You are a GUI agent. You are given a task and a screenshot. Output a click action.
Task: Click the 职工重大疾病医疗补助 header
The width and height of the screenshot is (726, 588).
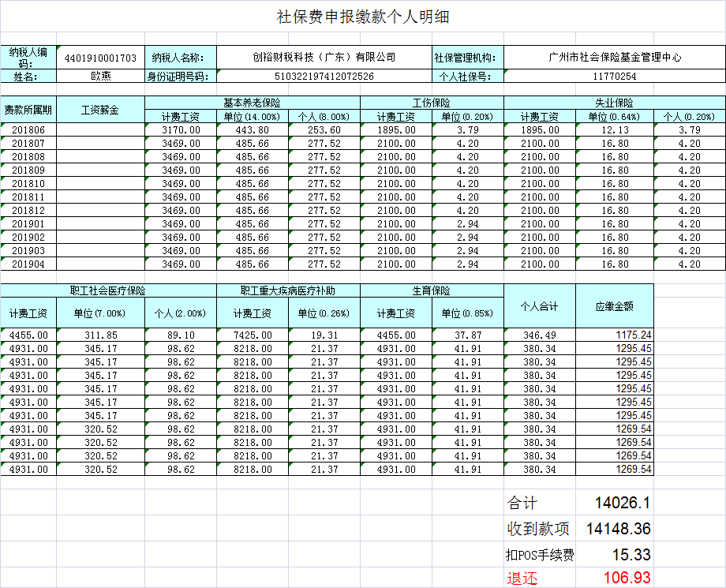[x=288, y=291]
